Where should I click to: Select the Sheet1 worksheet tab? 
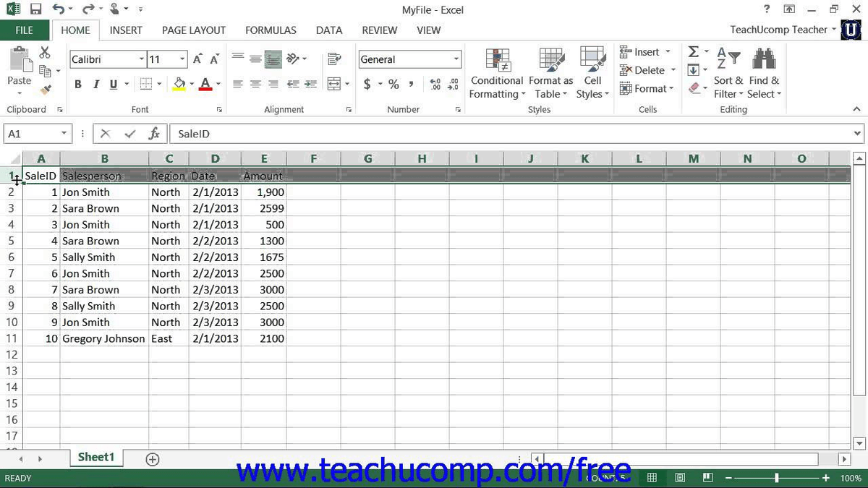tap(96, 457)
